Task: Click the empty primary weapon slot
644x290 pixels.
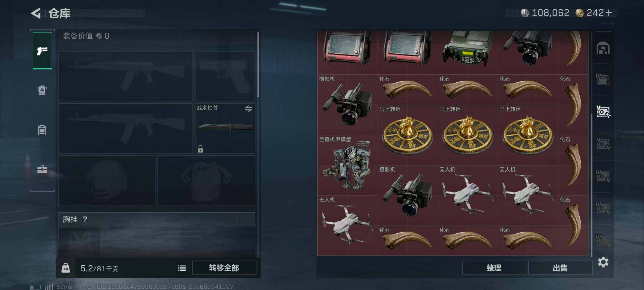Action: (126, 76)
